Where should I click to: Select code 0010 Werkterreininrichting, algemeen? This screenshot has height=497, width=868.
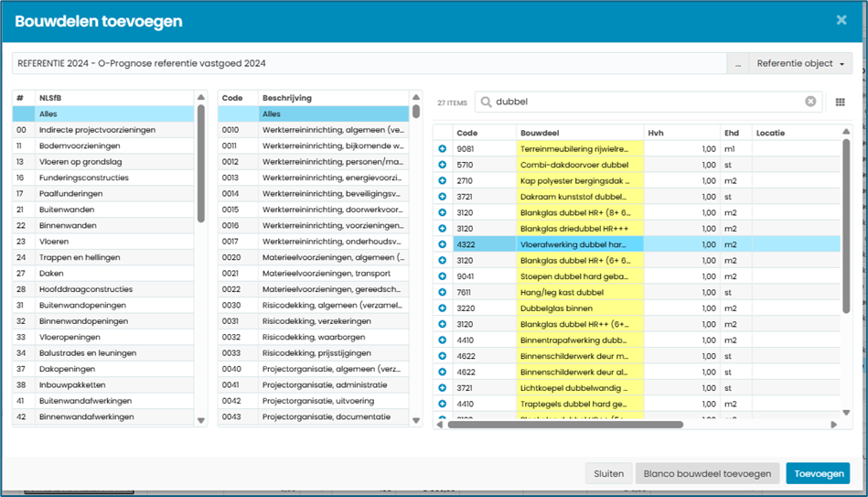(314, 130)
